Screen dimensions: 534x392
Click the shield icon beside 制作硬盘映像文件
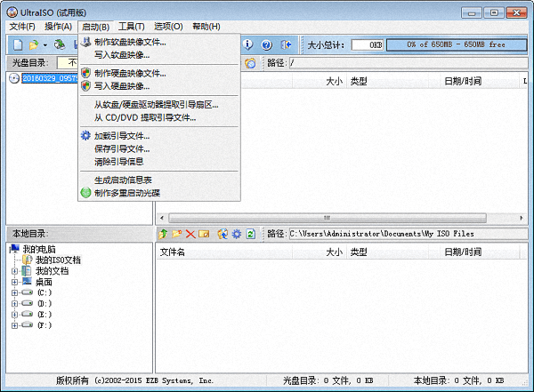pos(85,73)
